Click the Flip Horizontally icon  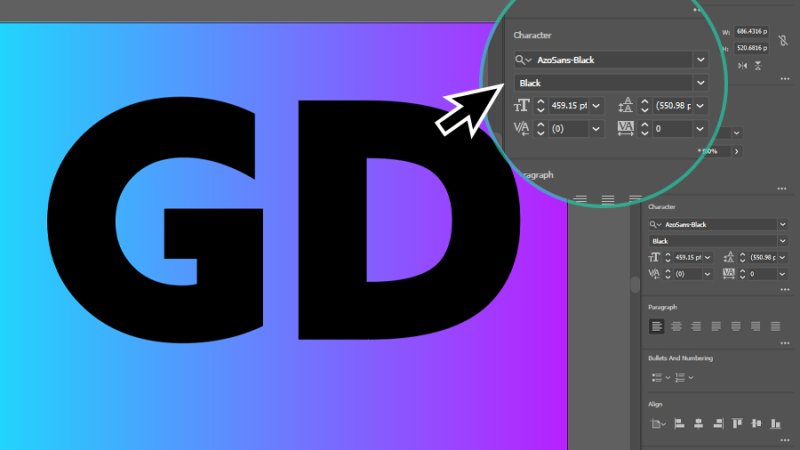[x=743, y=66]
